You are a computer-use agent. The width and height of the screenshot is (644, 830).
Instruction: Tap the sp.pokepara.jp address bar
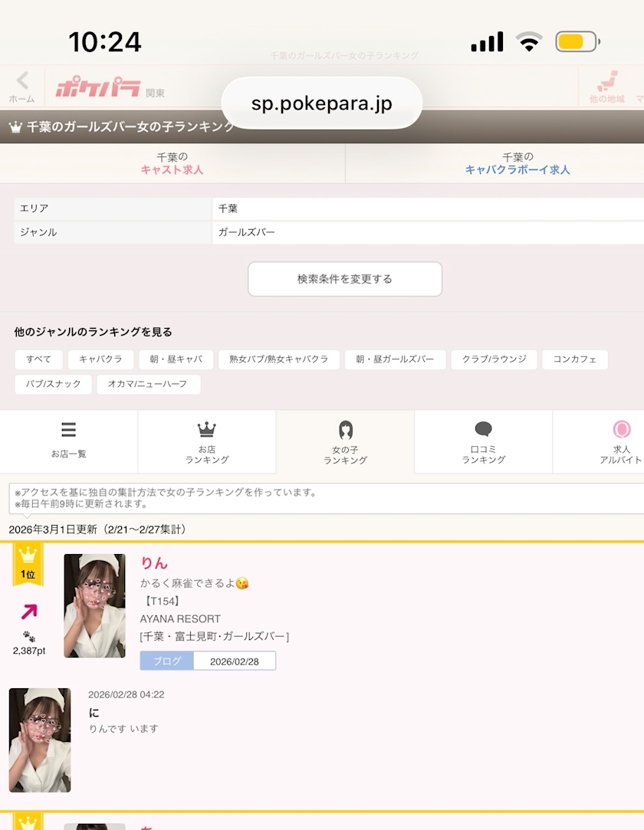pyautogui.click(x=321, y=103)
